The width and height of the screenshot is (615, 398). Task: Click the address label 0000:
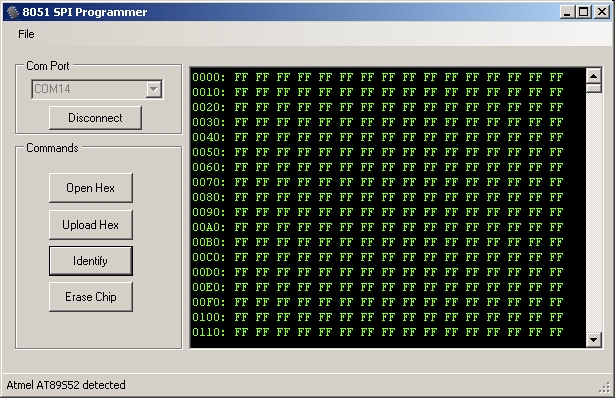coord(209,77)
